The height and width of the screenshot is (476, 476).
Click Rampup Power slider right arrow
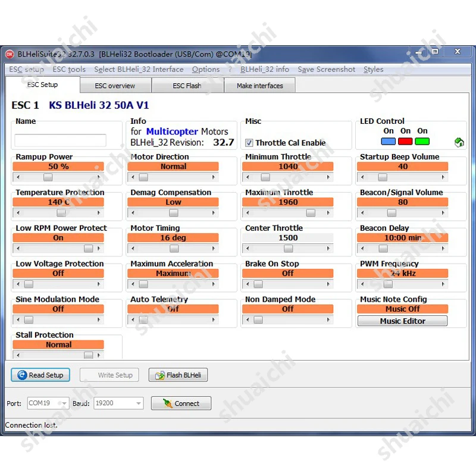99,177
